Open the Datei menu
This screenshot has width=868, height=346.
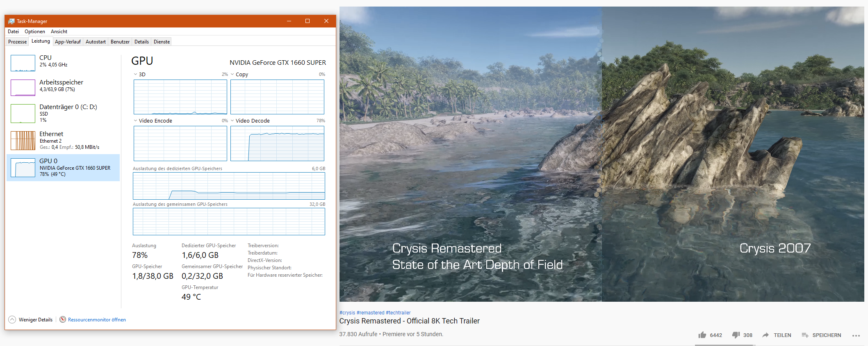[x=14, y=32]
